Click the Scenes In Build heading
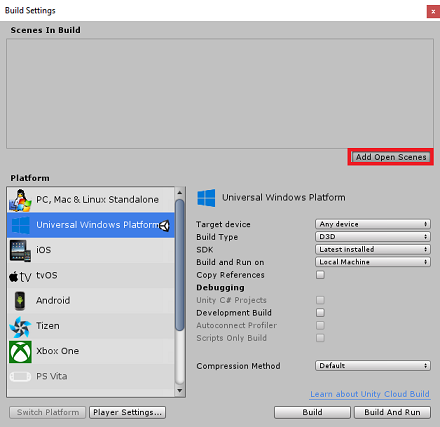 [x=45, y=30]
